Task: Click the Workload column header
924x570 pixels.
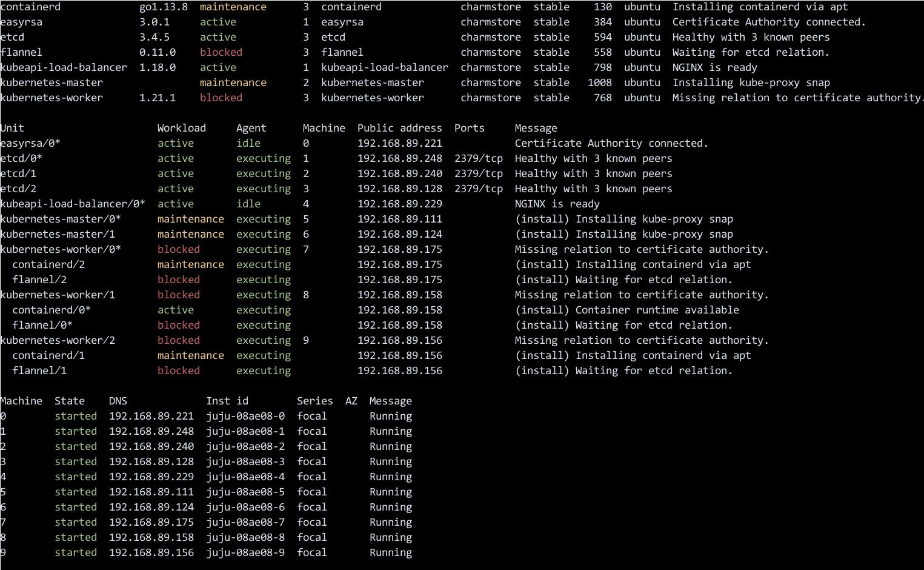Action: [182, 128]
